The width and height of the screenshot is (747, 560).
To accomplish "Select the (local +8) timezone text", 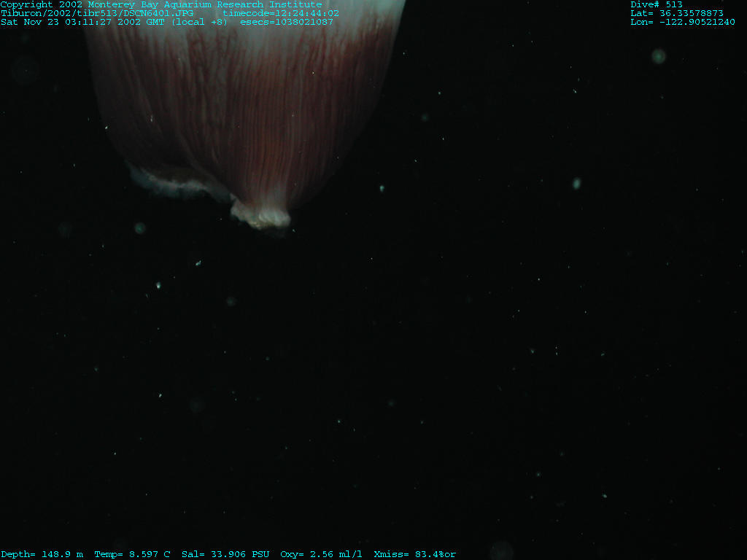I will click(x=199, y=22).
